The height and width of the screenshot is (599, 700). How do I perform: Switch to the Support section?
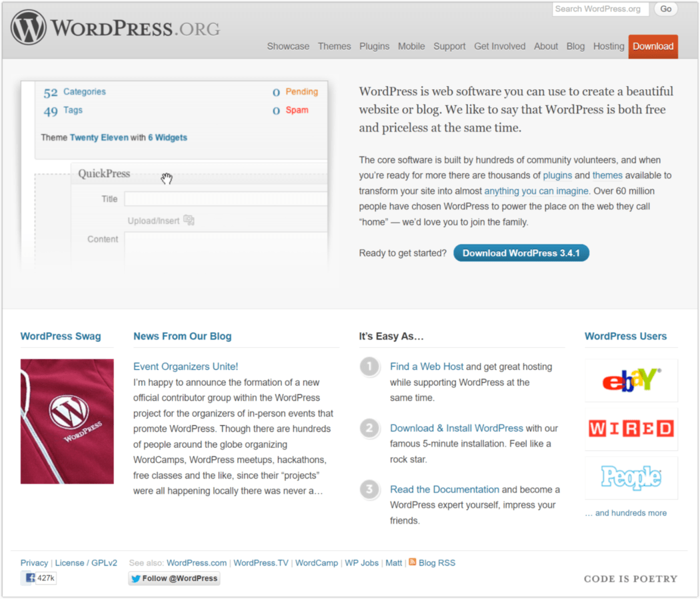click(x=449, y=46)
